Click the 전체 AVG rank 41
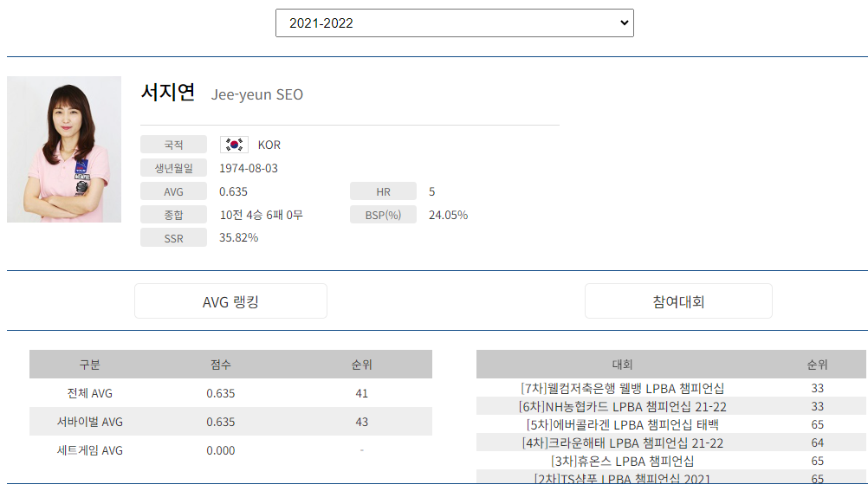This screenshot has height=491, width=868. [x=361, y=393]
